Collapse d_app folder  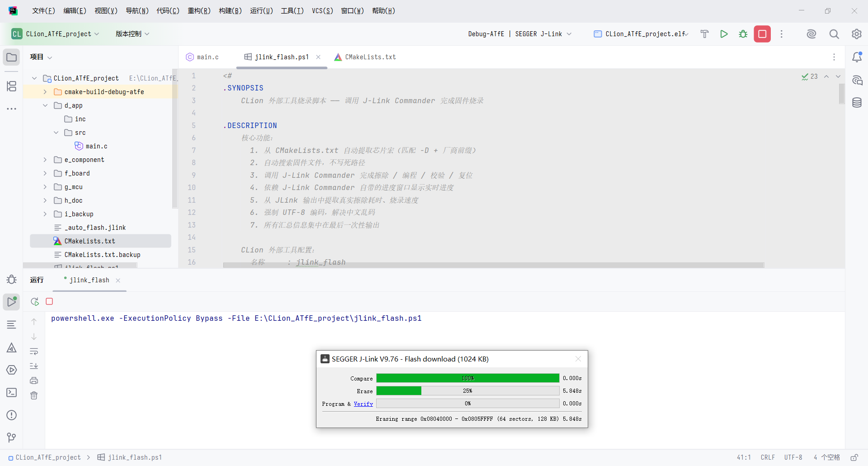[45, 105]
